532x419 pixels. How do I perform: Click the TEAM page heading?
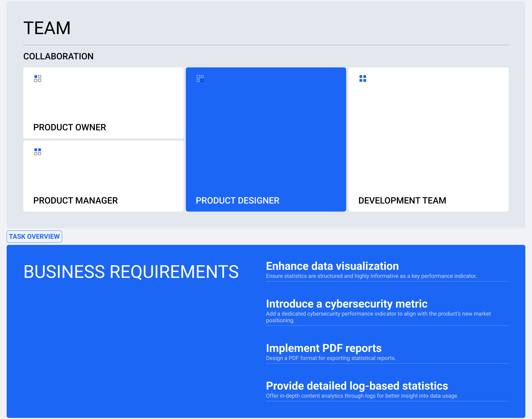coord(47,28)
